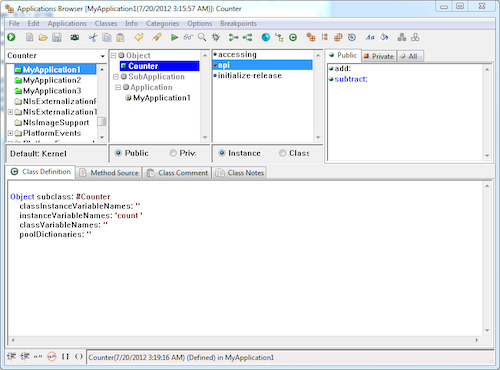
Task: Open the Edit menu
Action: [x=33, y=24]
